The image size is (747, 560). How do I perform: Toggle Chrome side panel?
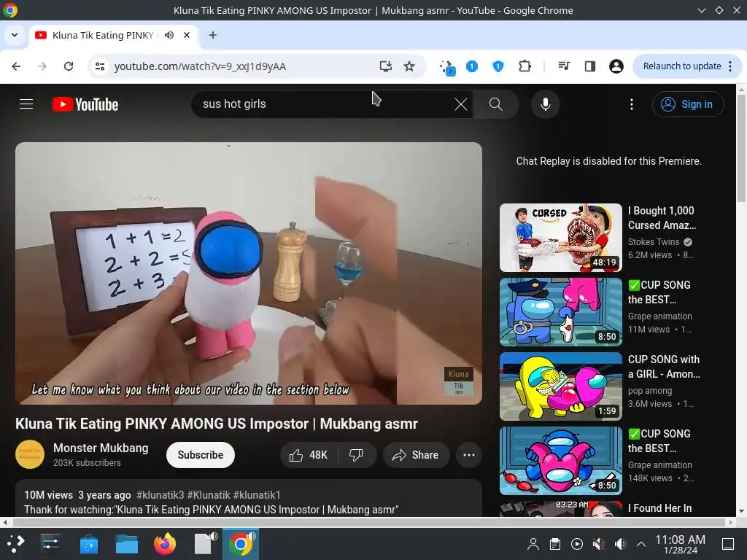tap(589, 66)
